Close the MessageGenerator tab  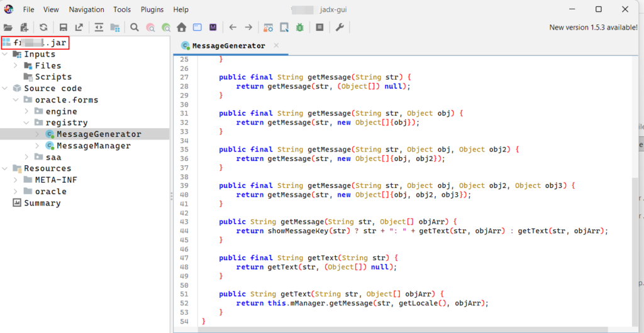pyautogui.click(x=276, y=46)
